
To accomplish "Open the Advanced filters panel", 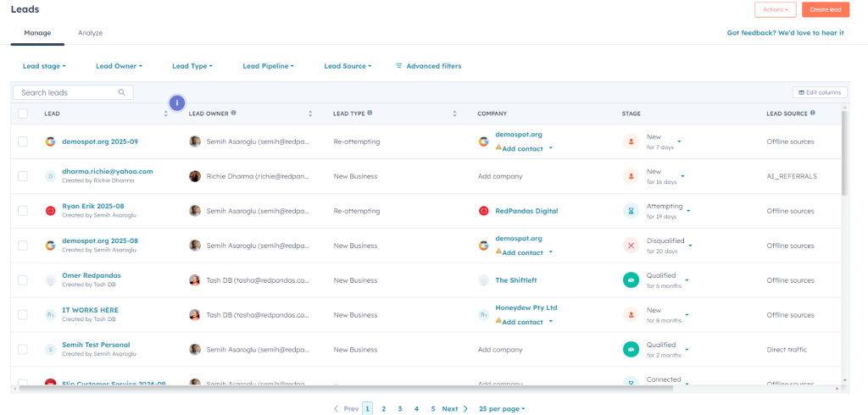I will 428,66.
